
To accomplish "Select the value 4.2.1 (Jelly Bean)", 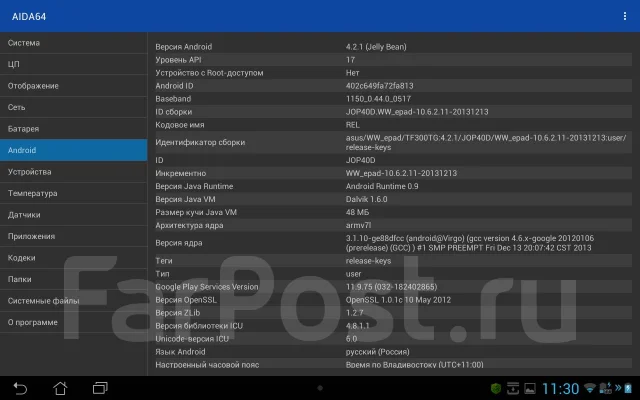I will click(x=376, y=47).
